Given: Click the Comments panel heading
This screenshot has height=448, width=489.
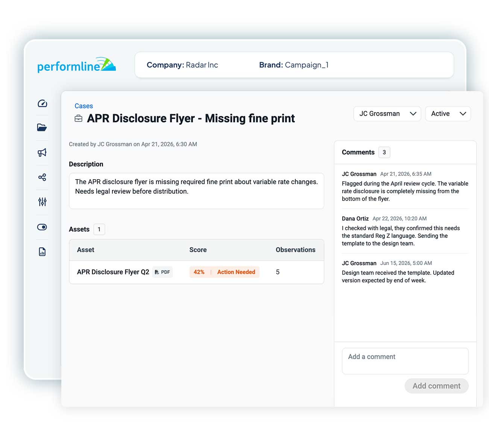Looking at the screenshot, I should tap(358, 152).
